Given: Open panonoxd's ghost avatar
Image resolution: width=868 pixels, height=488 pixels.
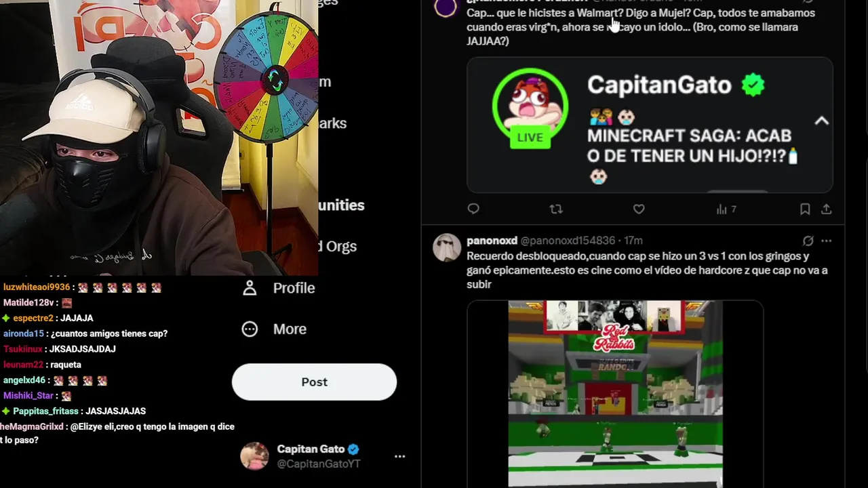Looking at the screenshot, I should (x=447, y=247).
